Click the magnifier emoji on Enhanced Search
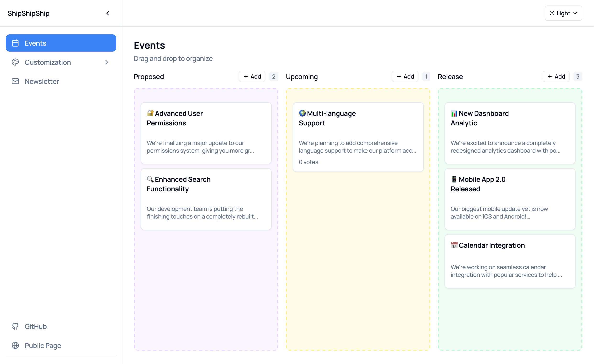This screenshot has height=364, width=594. [150, 179]
